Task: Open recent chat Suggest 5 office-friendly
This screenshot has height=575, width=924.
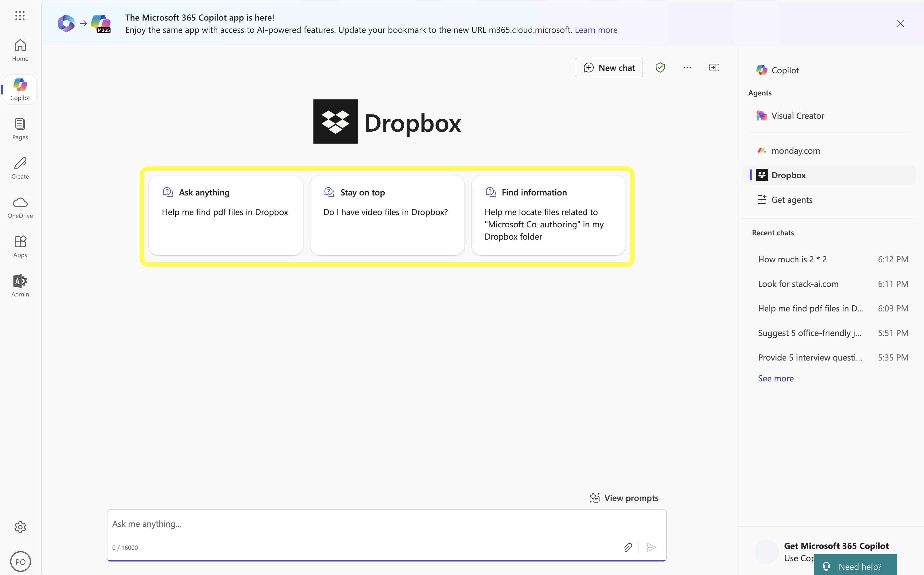Action: (833, 333)
